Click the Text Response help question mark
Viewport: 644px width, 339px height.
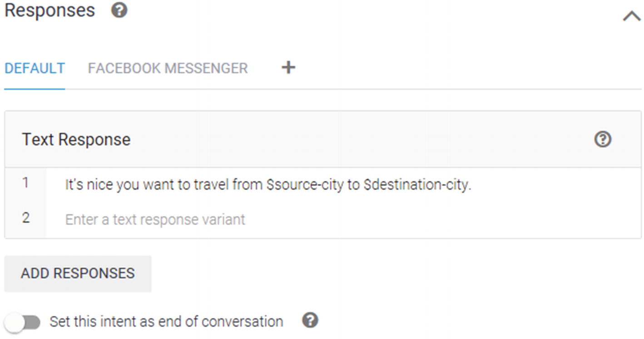tap(603, 139)
